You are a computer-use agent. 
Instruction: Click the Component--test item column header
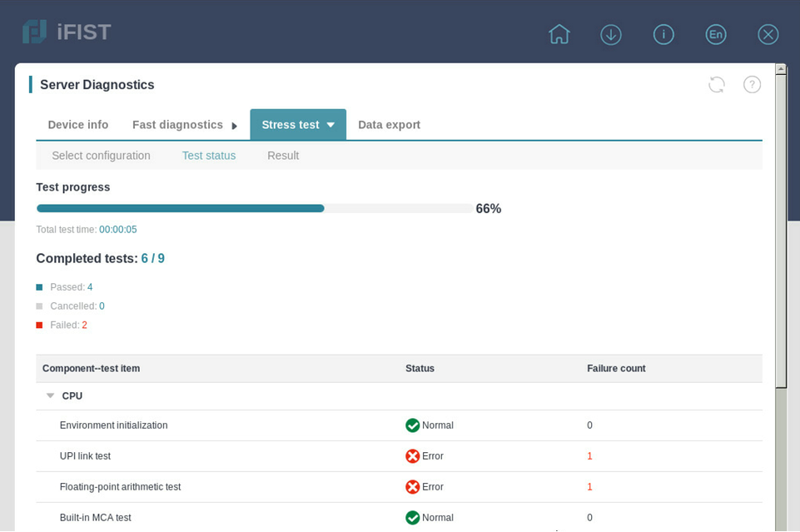[92, 368]
